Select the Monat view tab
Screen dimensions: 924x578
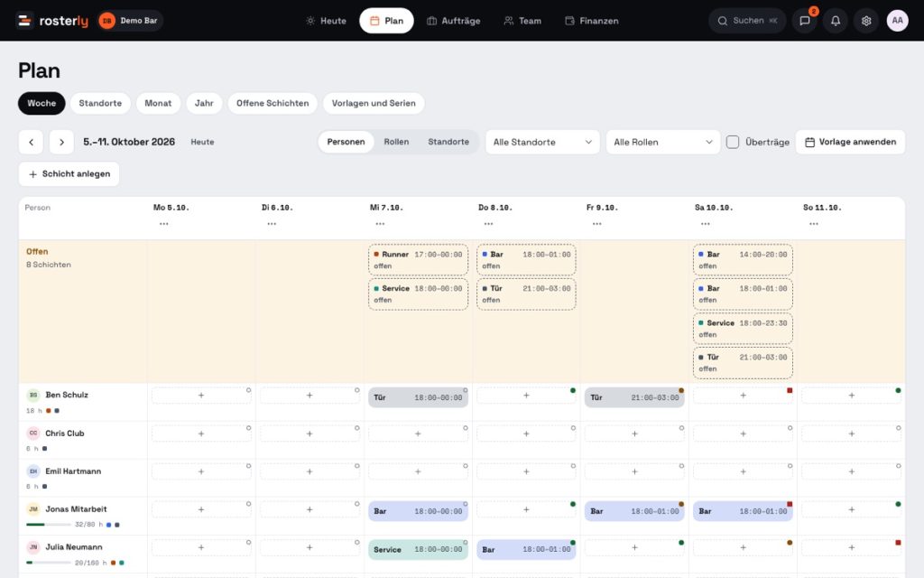pos(158,103)
